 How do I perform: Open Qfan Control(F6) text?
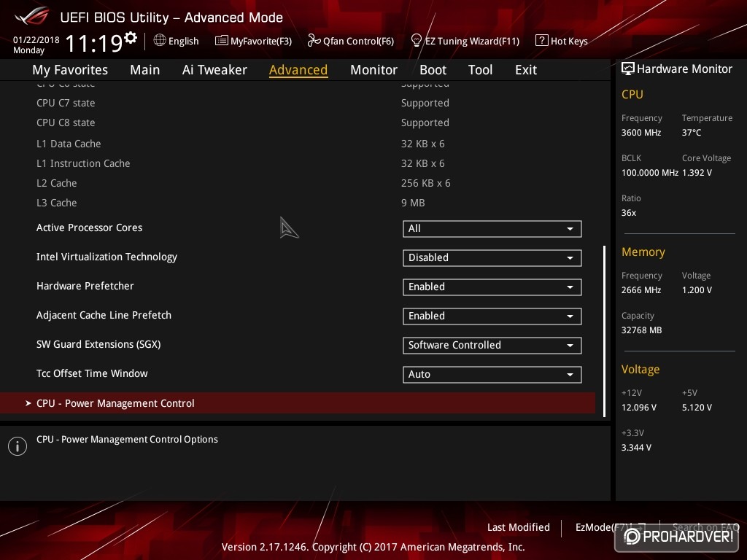(x=358, y=42)
